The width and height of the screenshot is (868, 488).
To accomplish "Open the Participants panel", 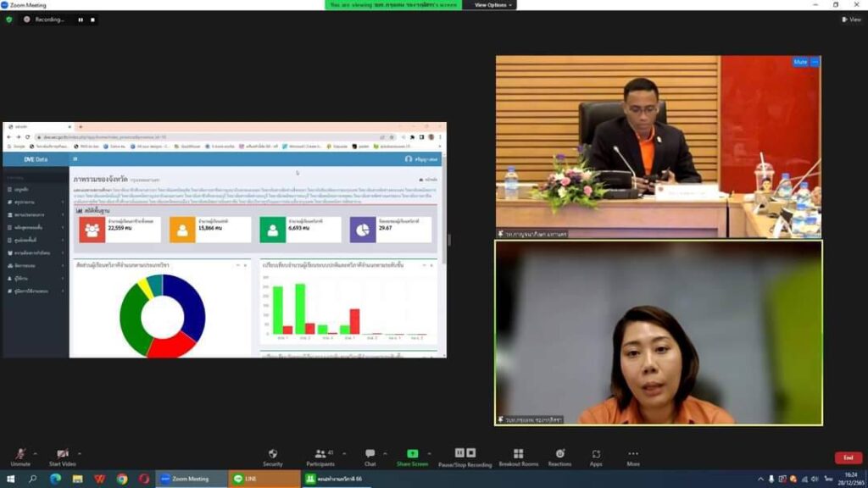I will pos(320,454).
